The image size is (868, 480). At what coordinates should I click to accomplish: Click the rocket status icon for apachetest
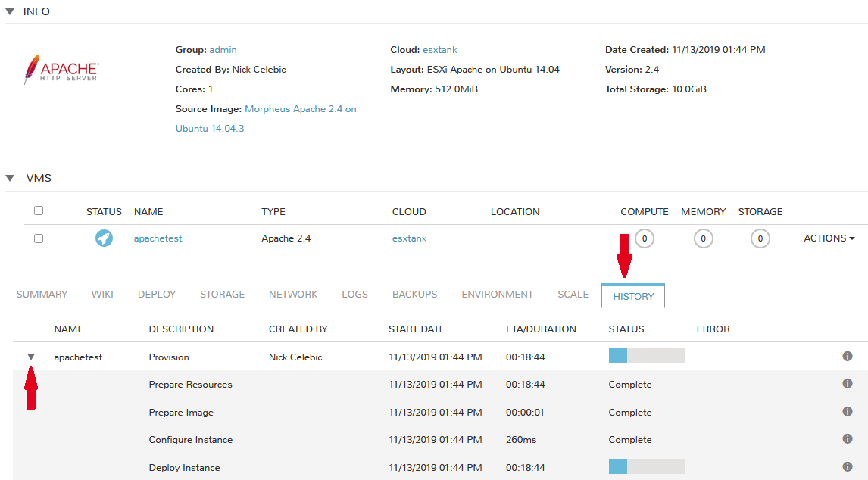104,238
